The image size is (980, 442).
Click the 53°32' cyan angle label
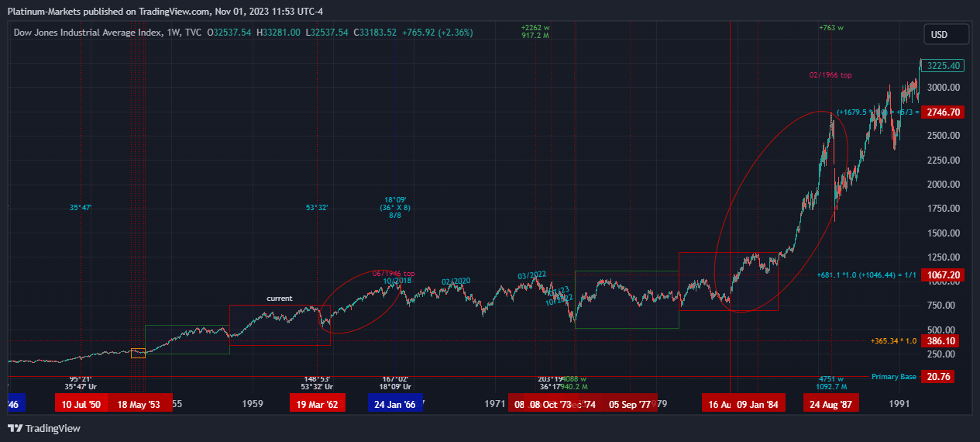pos(317,208)
